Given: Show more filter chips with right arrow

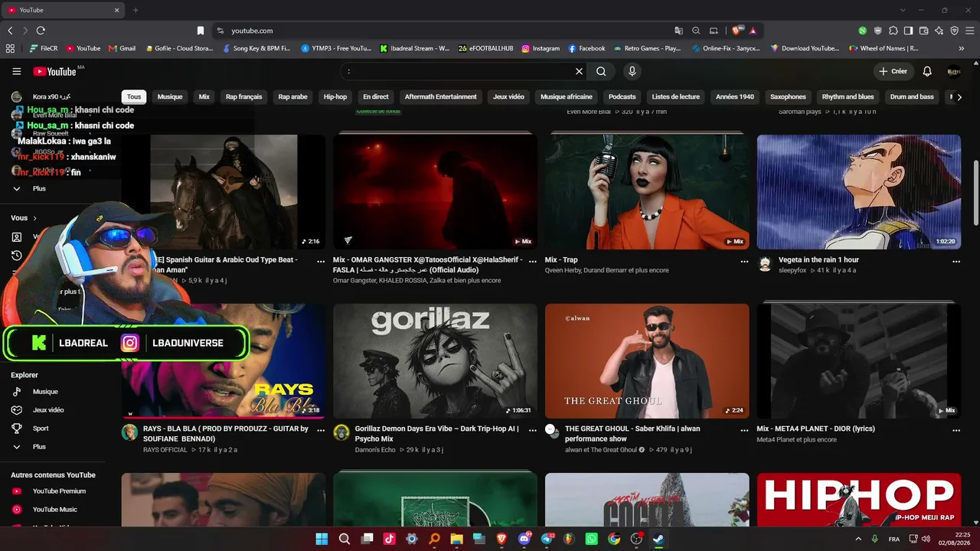Looking at the screenshot, I should (x=959, y=97).
